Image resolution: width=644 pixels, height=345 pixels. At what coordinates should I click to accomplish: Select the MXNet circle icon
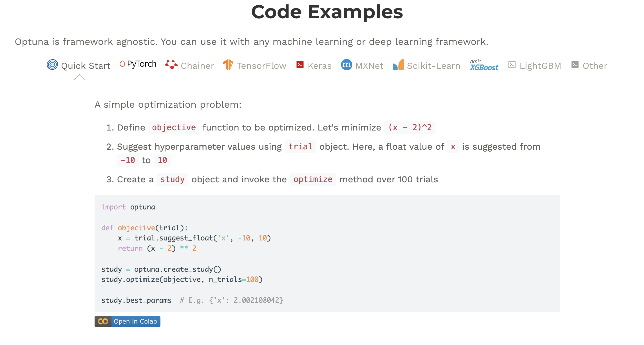pyautogui.click(x=346, y=65)
